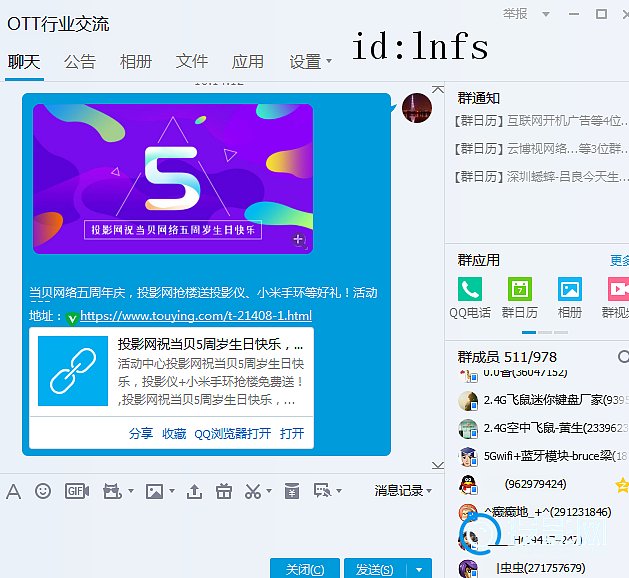Open the touying.com t-21408-1 link
629x578 pixels.
pyautogui.click(x=196, y=316)
